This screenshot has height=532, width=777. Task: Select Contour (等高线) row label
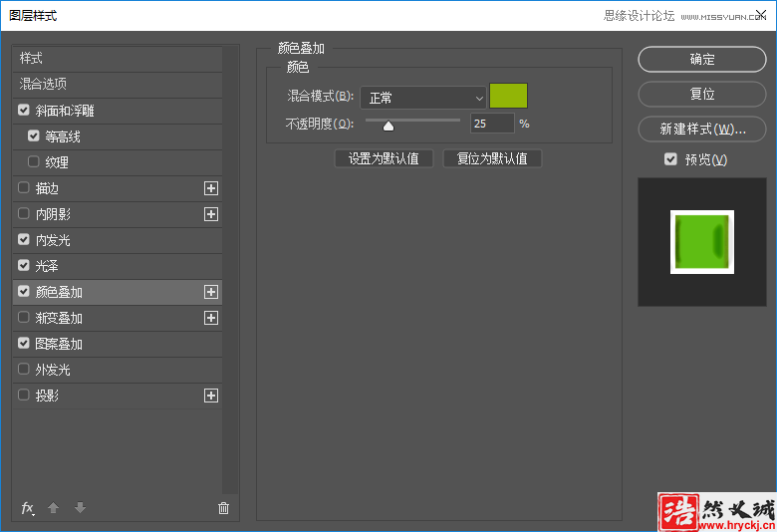tap(63, 136)
